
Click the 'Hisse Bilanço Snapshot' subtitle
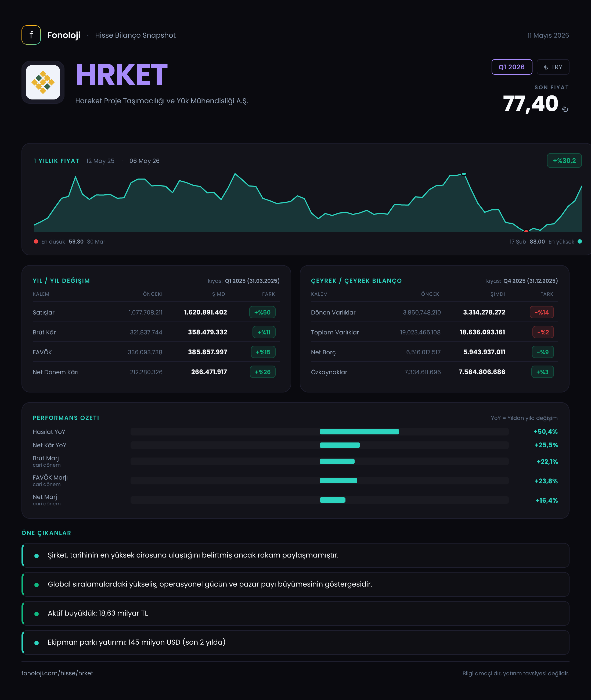click(135, 35)
